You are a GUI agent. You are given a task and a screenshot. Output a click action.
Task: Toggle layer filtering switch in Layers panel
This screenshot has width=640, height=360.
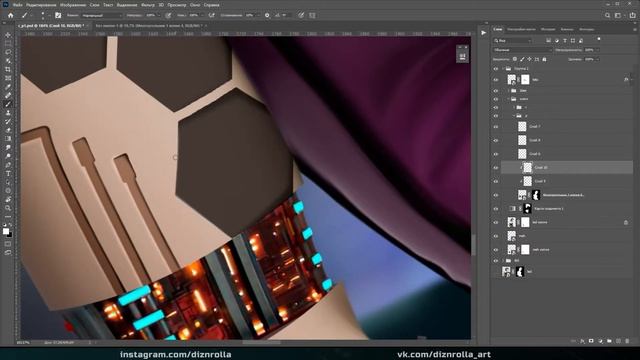599,40
